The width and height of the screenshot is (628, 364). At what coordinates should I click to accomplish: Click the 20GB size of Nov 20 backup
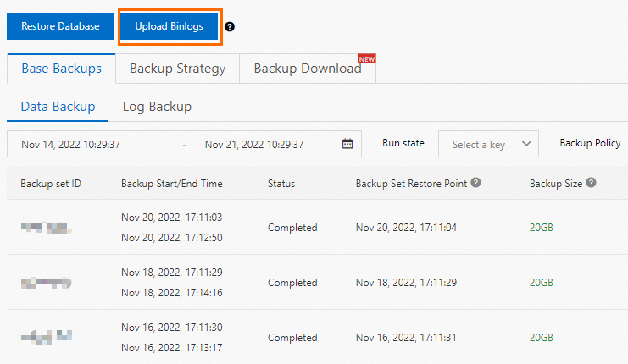[x=541, y=228]
